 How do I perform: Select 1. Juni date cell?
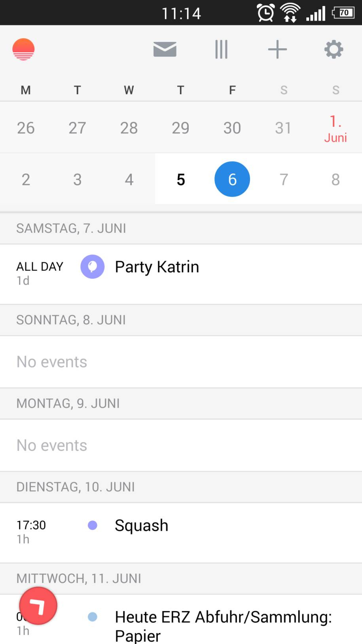(335, 128)
